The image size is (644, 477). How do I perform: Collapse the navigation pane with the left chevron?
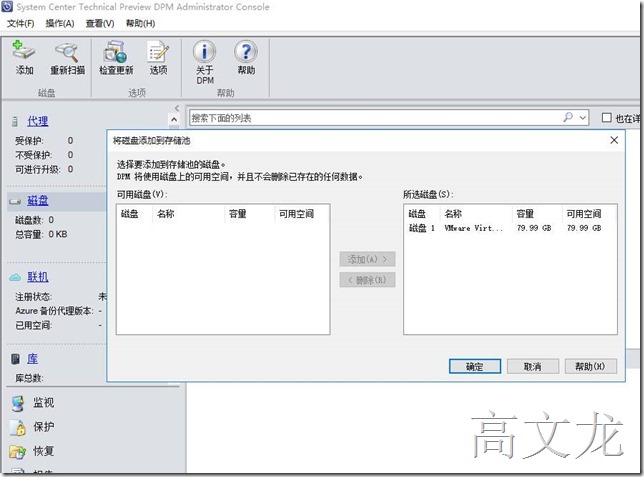(177, 108)
